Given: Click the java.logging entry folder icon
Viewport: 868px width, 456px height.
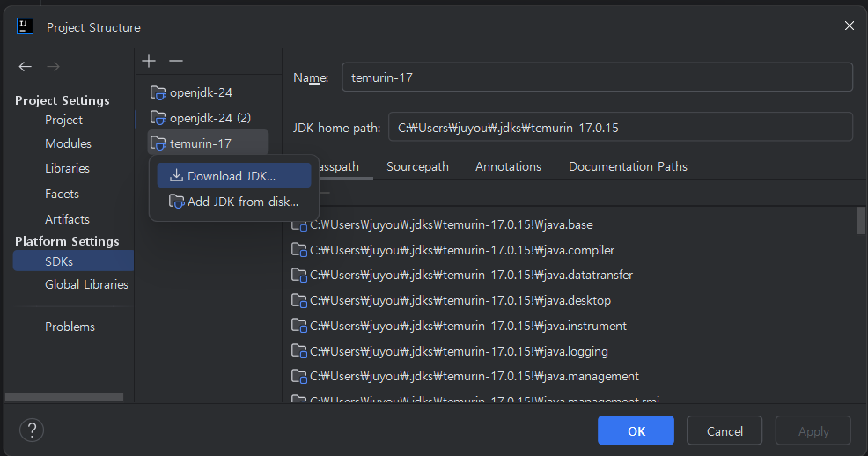Looking at the screenshot, I should point(299,351).
